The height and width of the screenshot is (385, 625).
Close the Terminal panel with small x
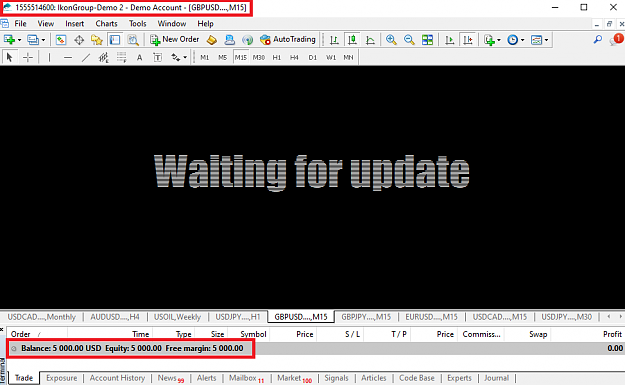2,330
